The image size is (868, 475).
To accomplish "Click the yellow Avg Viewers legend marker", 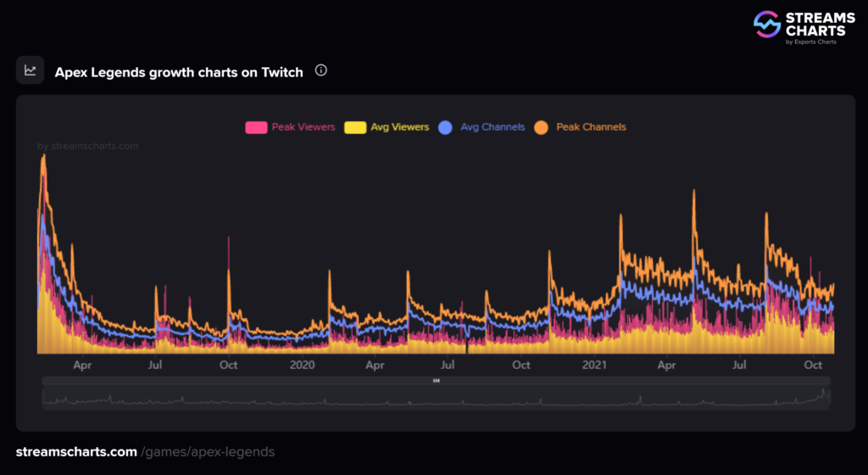I will (x=355, y=127).
